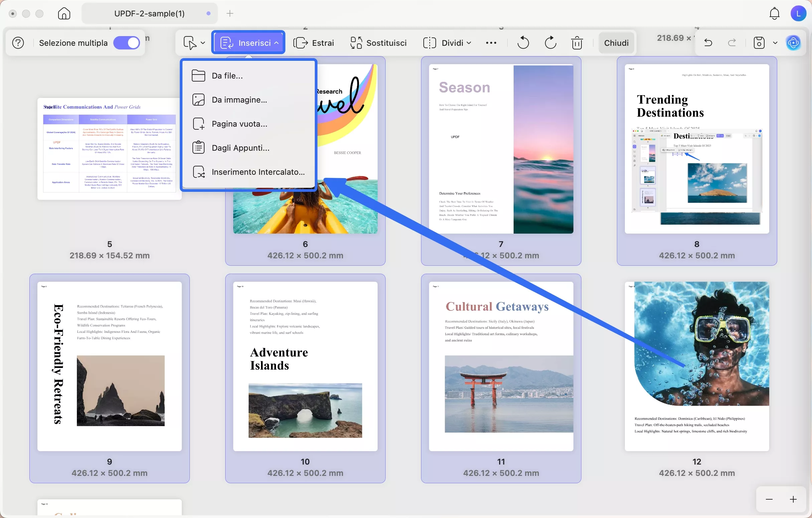812x518 pixels.
Task: Toggle Selezione multipla switch off
Action: click(x=127, y=43)
